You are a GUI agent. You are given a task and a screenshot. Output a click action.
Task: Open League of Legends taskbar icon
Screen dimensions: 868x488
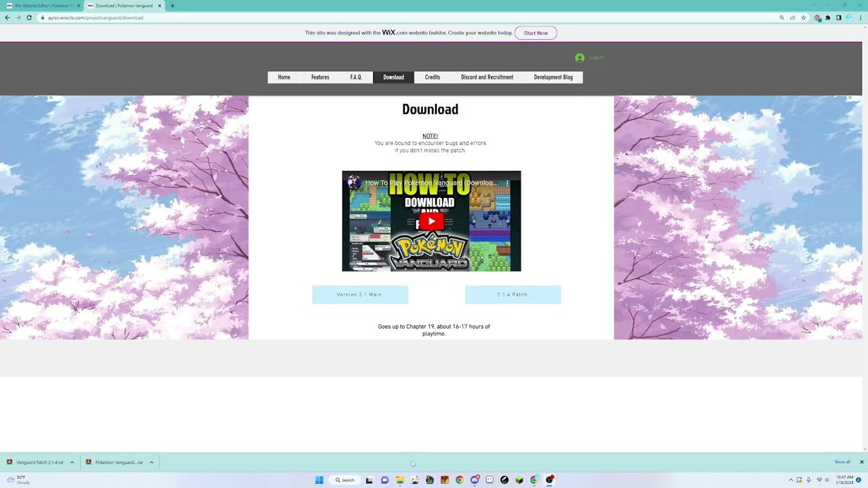coord(430,480)
